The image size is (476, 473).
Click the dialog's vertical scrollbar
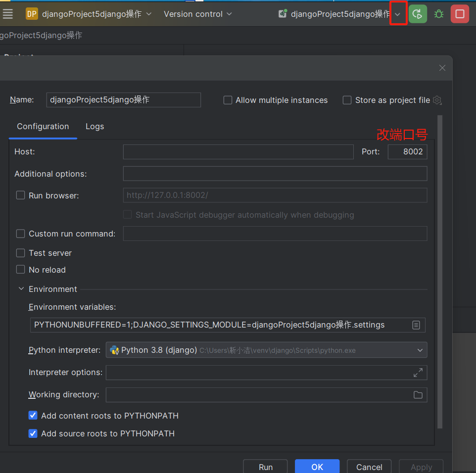pos(440,272)
